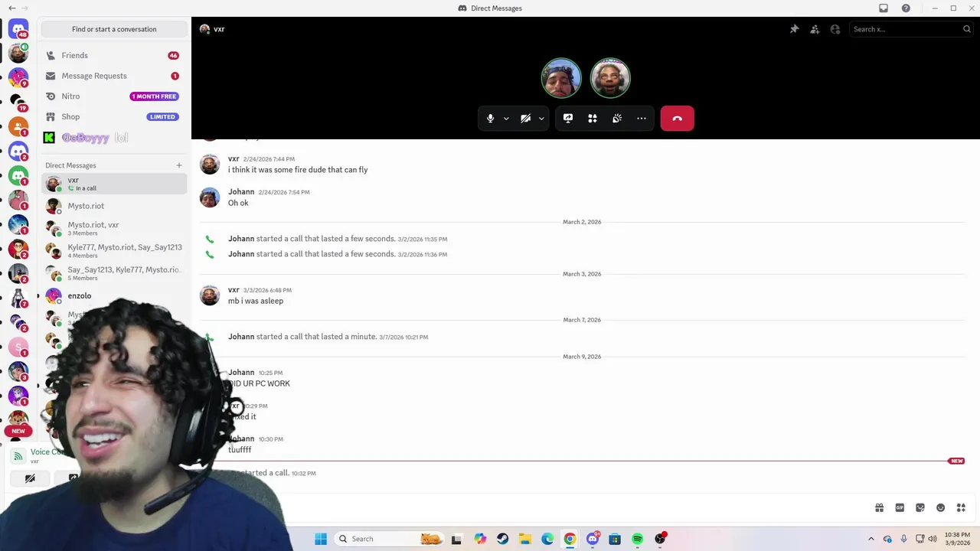Click Johann username on 'Oh ok' message
Screen dimensions: 980x551
click(x=241, y=192)
